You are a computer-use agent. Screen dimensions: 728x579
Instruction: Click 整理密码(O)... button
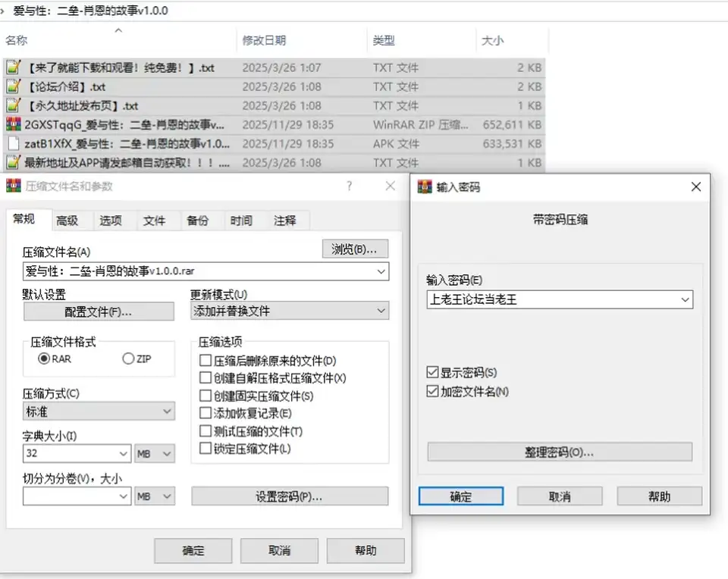pyautogui.click(x=560, y=452)
